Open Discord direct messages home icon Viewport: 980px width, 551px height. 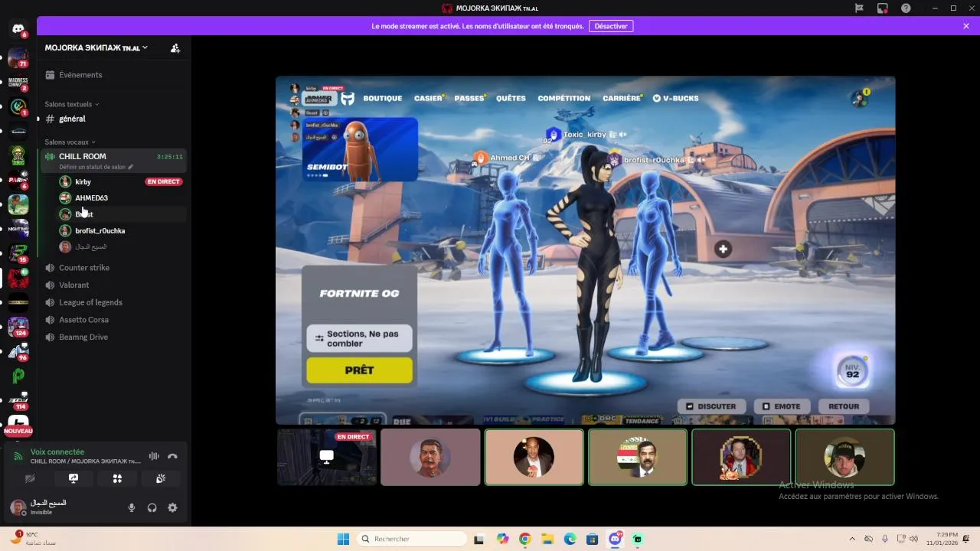tap(18, 29)
